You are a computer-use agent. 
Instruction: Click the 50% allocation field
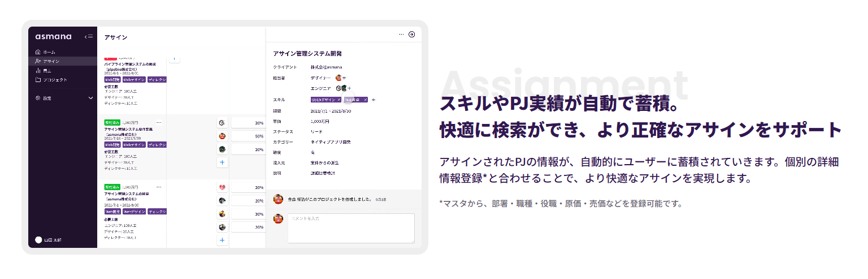pyautogui.click(x=248, y=136)
